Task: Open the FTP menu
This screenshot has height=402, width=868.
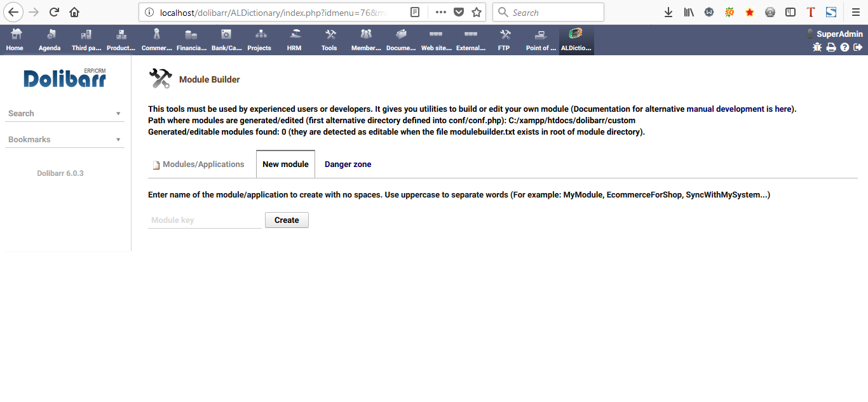Action: 504,40
